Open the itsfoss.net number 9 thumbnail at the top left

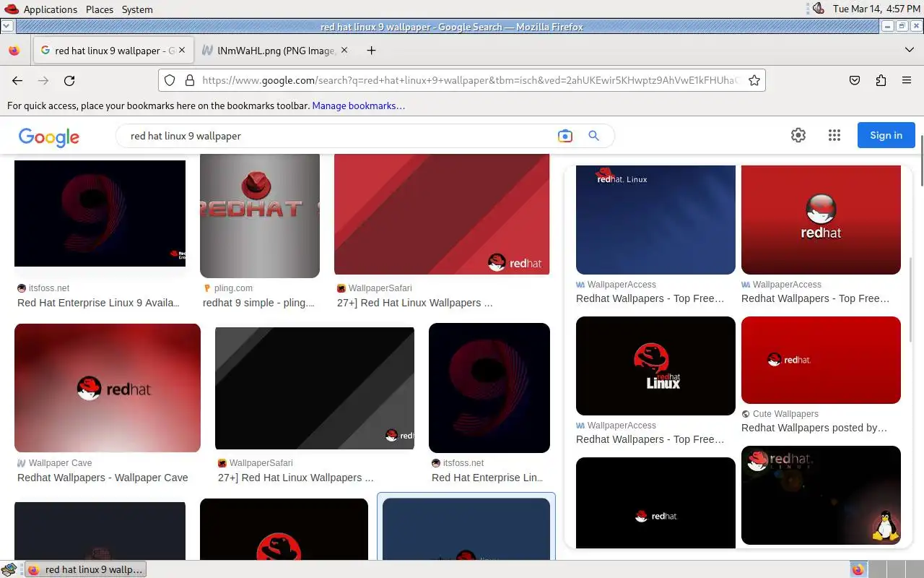pyautogui.click(x=100, y=214)
